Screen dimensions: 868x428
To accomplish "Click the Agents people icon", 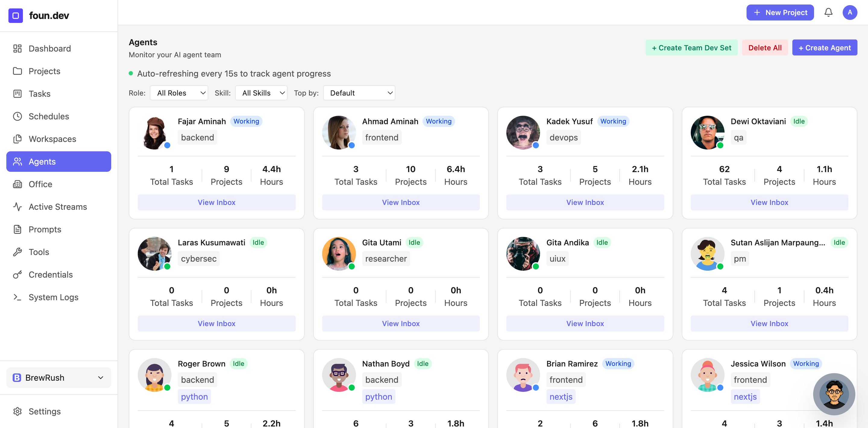I will pos(17,162).
